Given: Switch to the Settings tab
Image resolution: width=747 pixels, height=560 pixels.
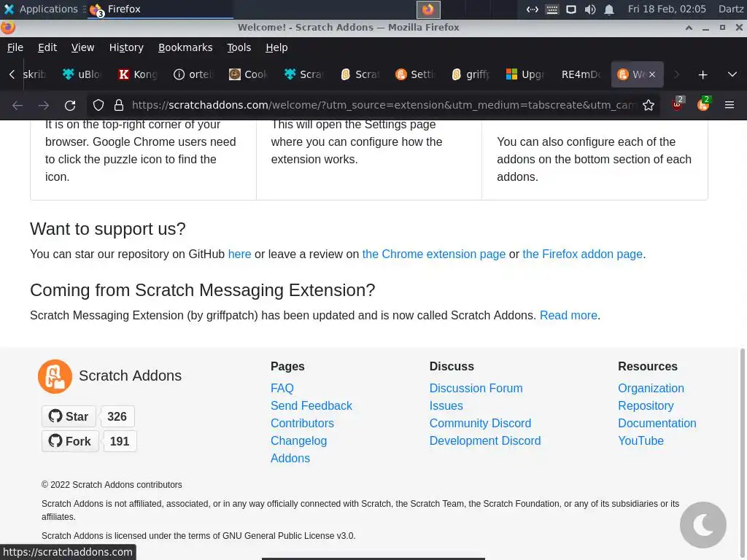Looking at the screenshot, I should (x=415, y=74).
